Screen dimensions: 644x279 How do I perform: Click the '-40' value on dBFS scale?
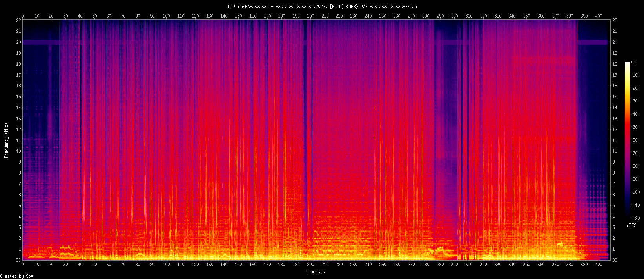(634, 114)
